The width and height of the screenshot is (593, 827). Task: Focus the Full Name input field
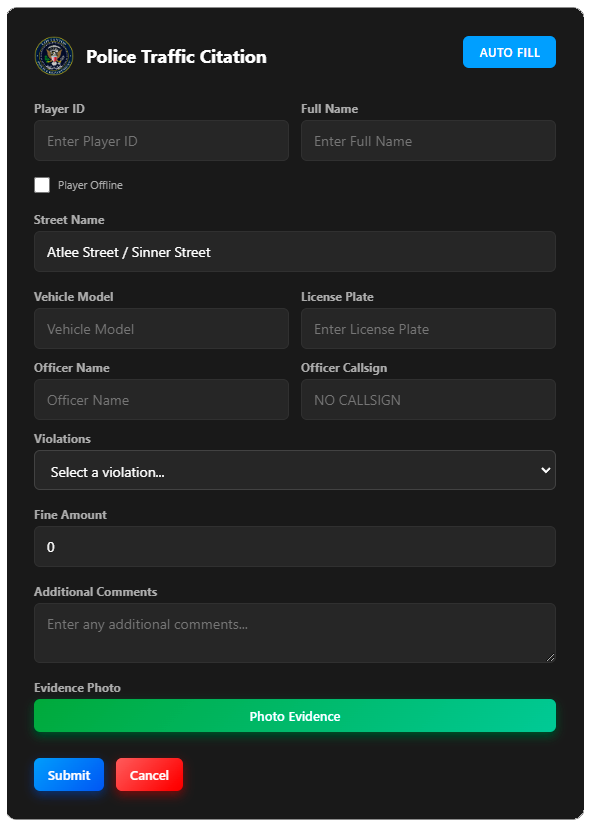click(428, 141)
